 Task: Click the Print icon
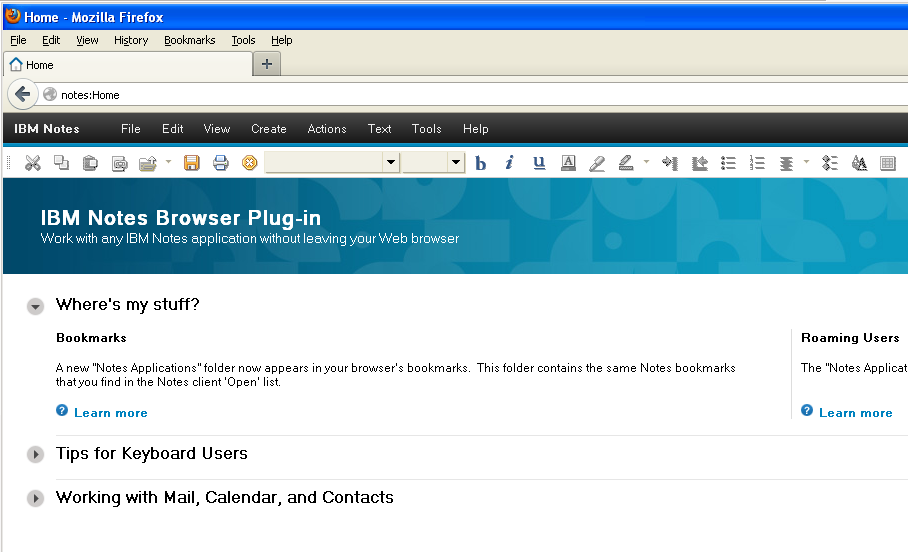(x=221, y=163)
